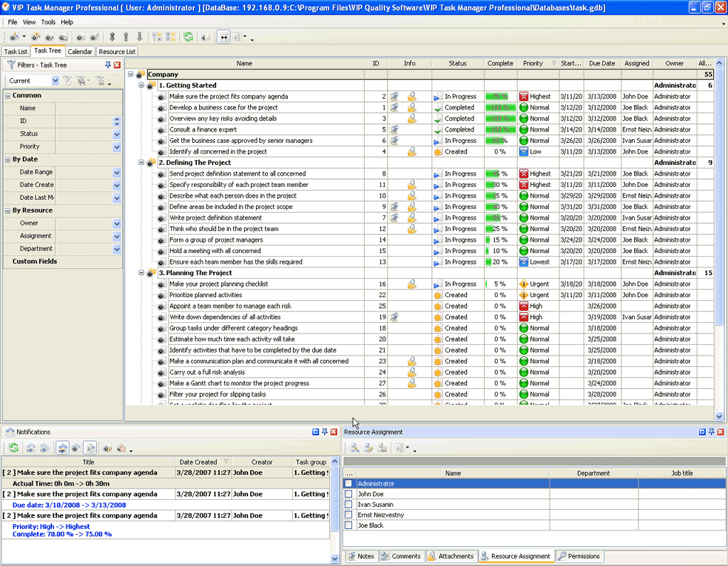This screenshot has height=566, width=728.
Task: Toggle the document filter button in Notifications toolbar
Action: pos(90,448)
